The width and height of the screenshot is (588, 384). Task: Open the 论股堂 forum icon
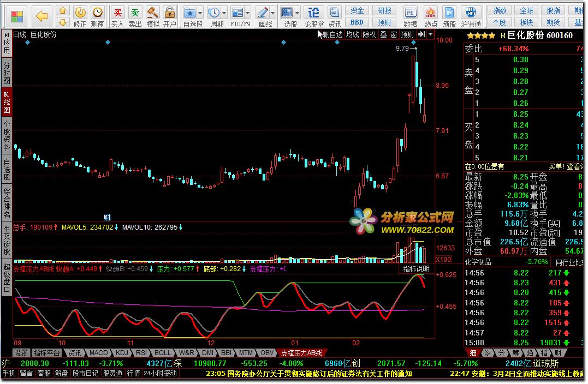[x=313, y=13]
